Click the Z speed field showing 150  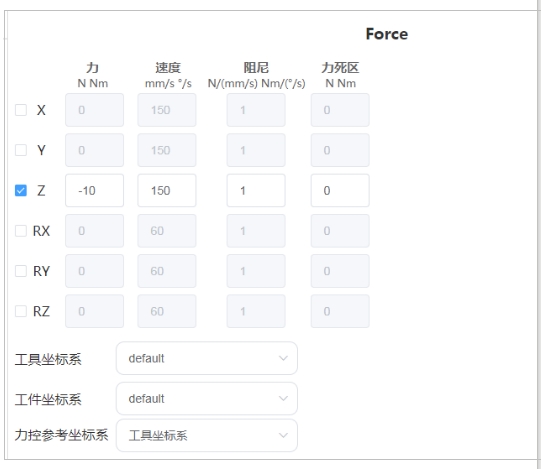click(167, 190)
